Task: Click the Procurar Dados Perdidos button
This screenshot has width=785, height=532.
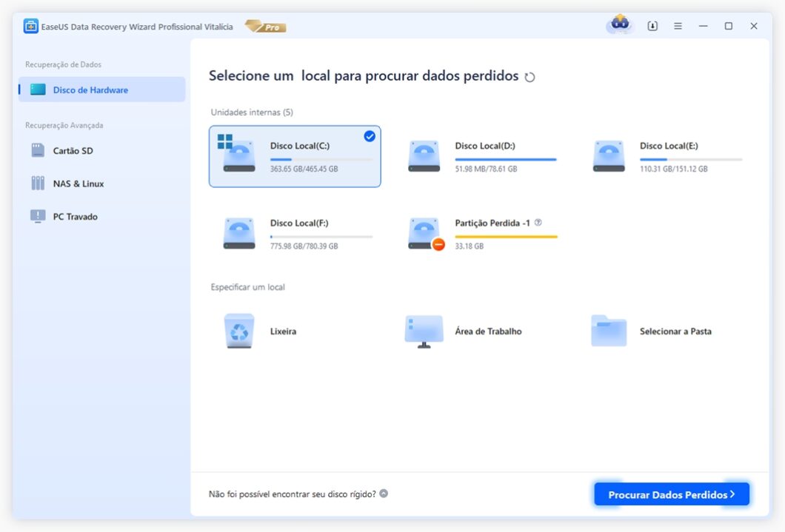Action: 670,494
